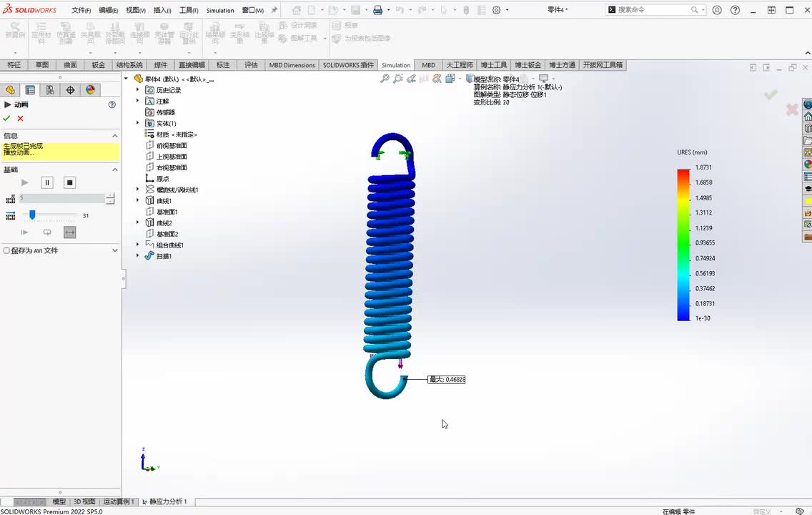Enable Save as AVI file checkbox

tap(6, 250)
